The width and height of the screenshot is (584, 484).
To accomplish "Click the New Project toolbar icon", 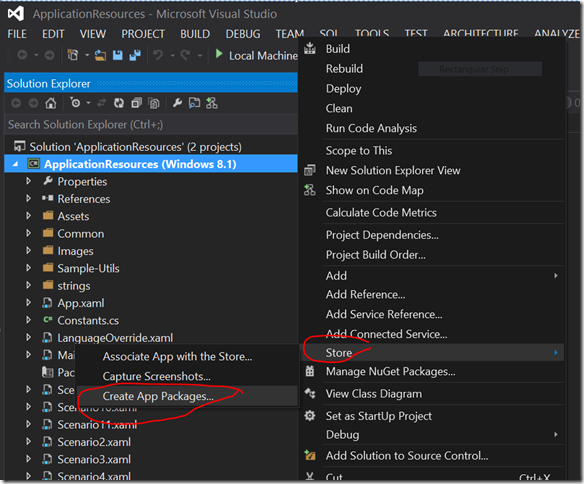I will (x=73, y=55).
